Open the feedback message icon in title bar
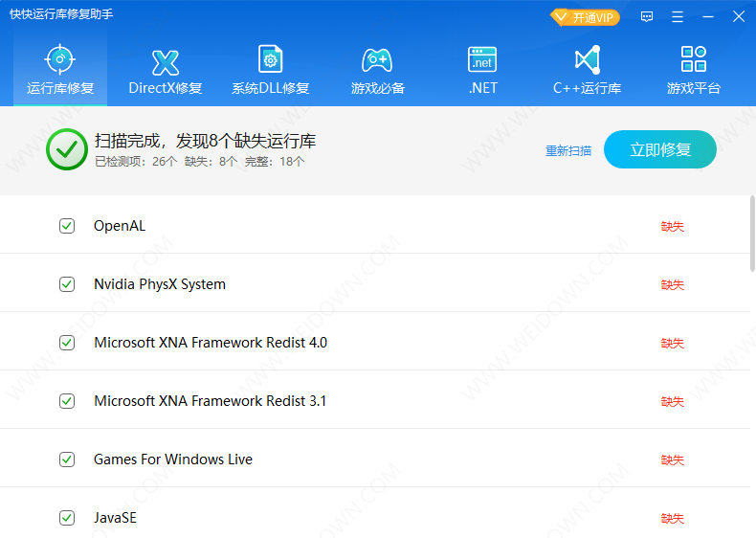The width and height of the screenshot is (756, 538). (647, 17)
